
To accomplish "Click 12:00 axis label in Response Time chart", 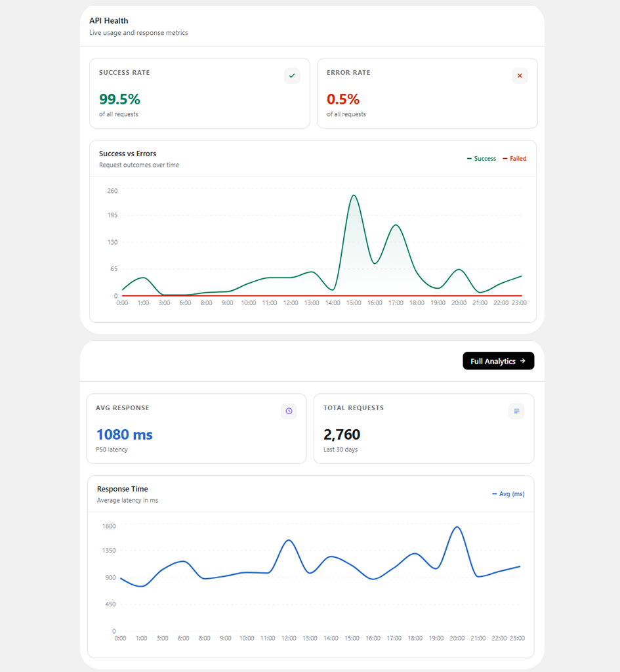I will tap(289, 638).
